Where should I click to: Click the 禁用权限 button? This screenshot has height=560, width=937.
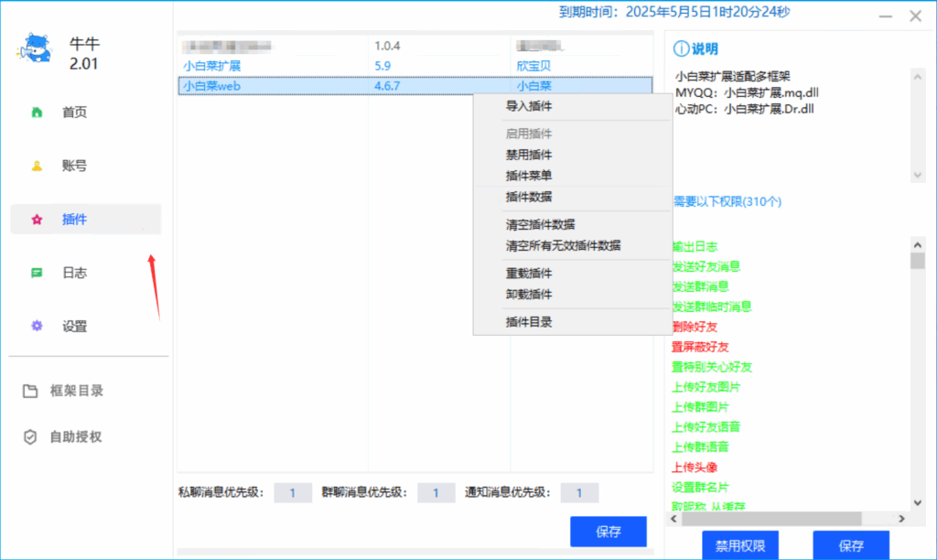tap(740, 545)
